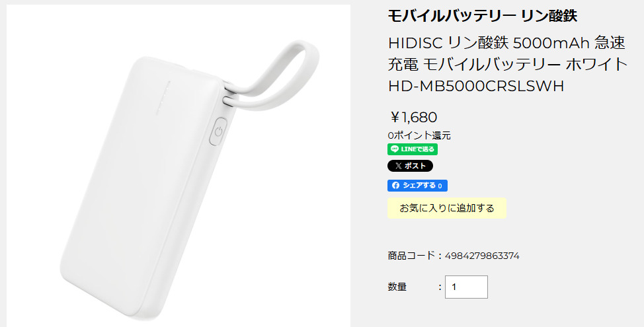This screenshot has width=644, height=327.
Task: Open the white battery product image
Action: 179,166
